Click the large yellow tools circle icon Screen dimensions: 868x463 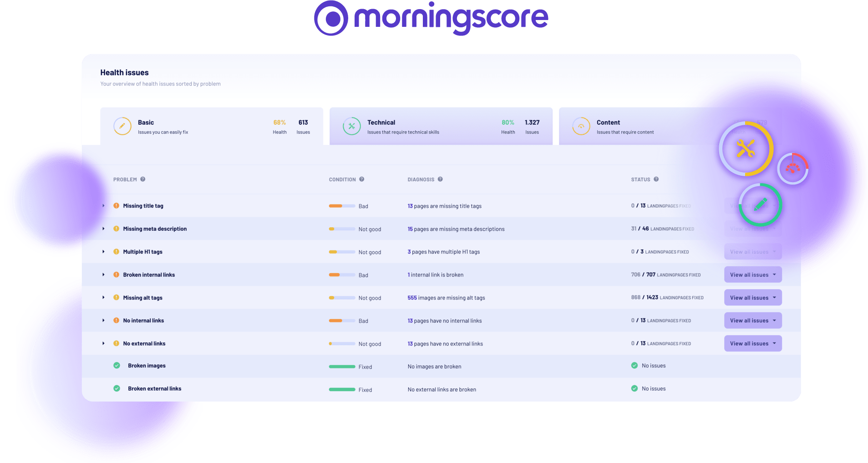click(746, 149)
